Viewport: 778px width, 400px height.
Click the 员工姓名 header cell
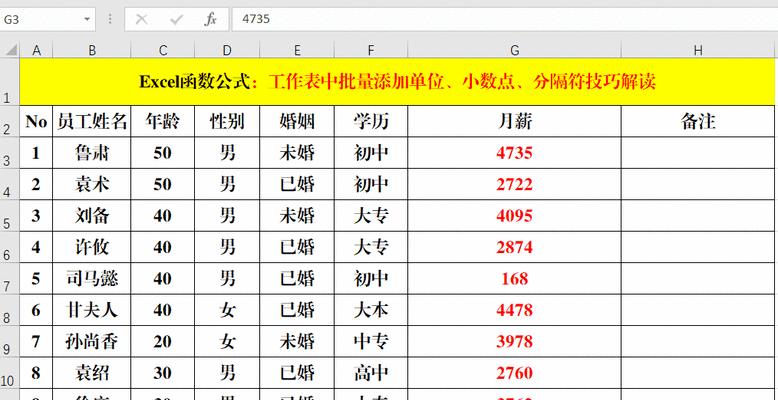[x=92, y=121]
